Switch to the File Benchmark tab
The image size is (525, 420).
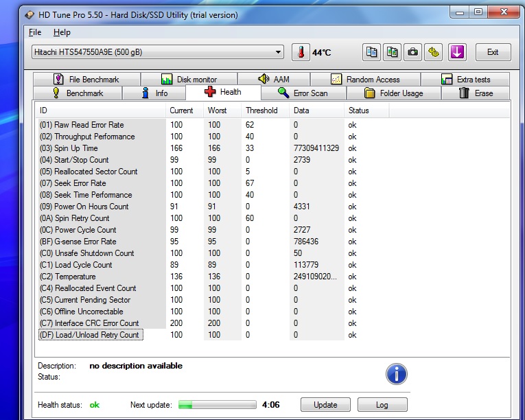(86, 80)
